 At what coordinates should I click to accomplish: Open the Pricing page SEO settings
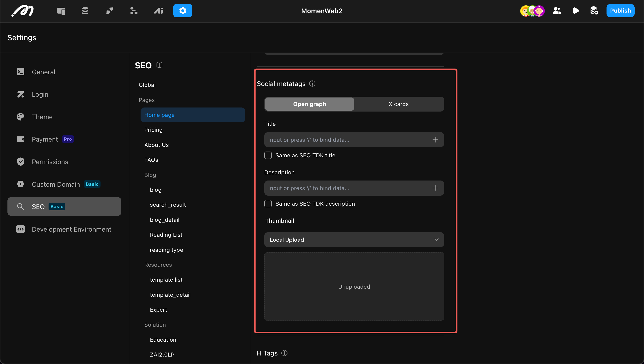coord(153,130)
